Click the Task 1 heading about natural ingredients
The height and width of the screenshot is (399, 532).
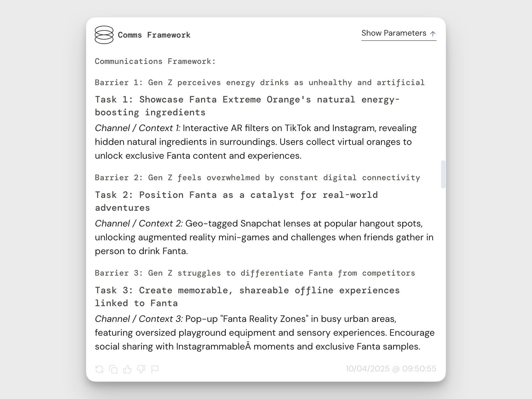[247, 106]
